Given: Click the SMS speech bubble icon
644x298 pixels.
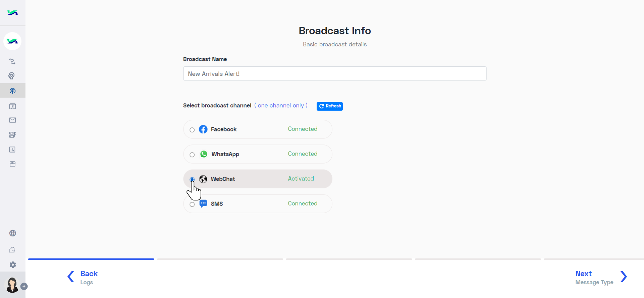Looking at the screenshot, I should [203, 204].
